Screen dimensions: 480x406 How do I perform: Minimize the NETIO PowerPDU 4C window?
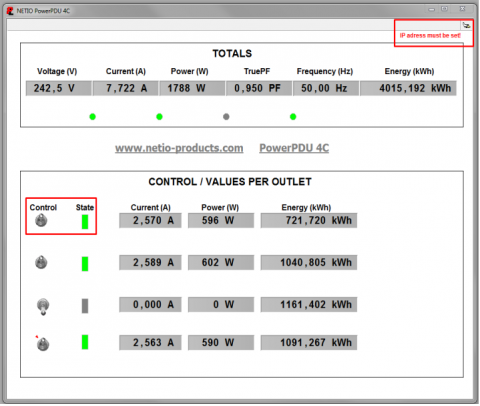[432, 9]
